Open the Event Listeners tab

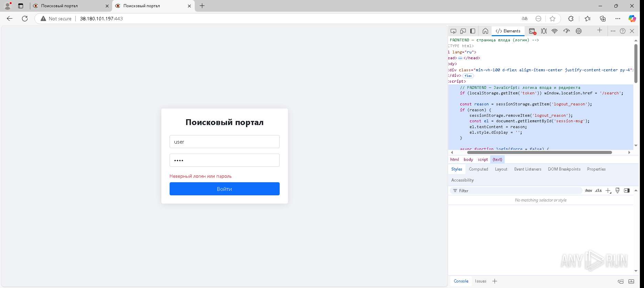pyautogui.click(x=528, y=169)
